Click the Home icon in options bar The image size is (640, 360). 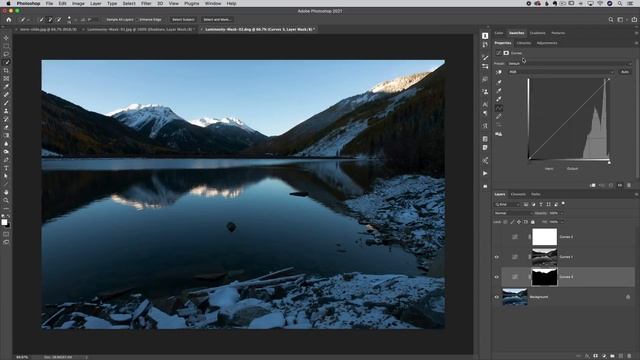(x=9, y=19)
